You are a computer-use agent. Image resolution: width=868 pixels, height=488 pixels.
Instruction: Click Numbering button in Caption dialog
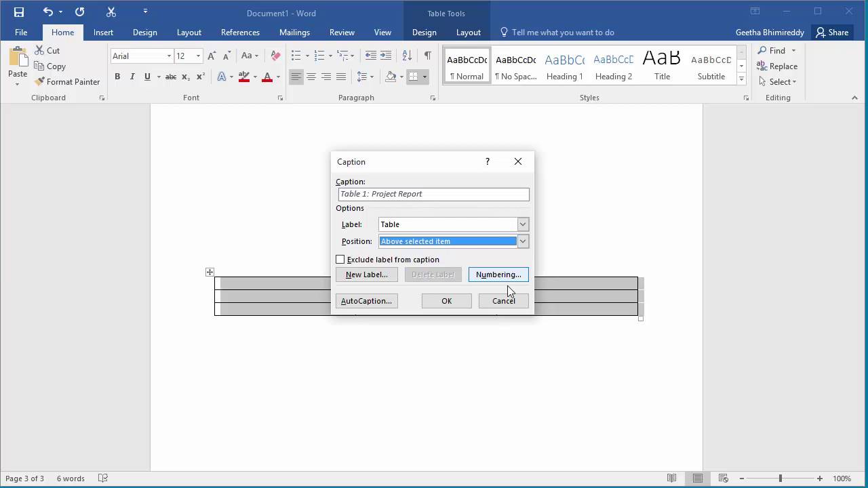click(x=498, y=274)
